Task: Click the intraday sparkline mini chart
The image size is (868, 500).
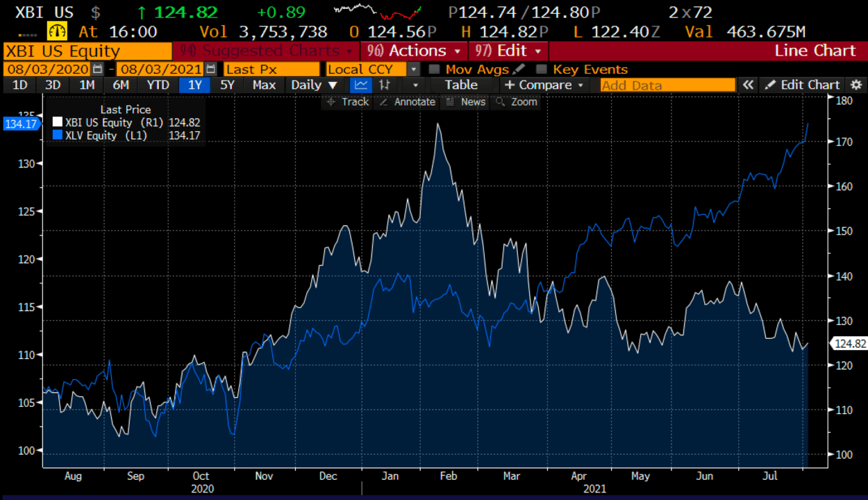Action: 378,12
